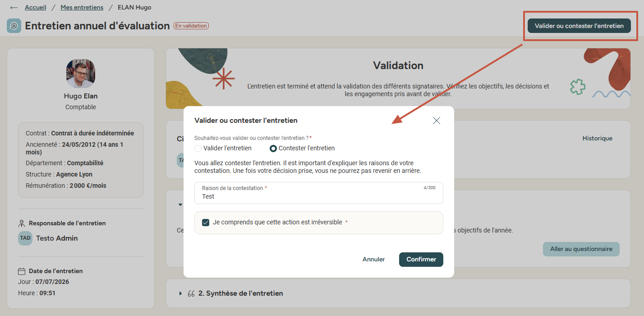Close the dialog with the X icon

point(436,121)
